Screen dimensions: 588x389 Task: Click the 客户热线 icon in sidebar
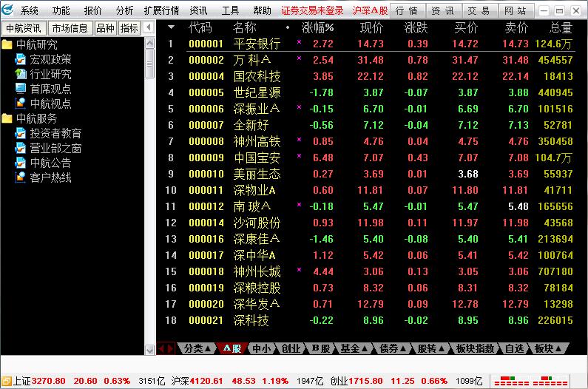coord(20,177)
